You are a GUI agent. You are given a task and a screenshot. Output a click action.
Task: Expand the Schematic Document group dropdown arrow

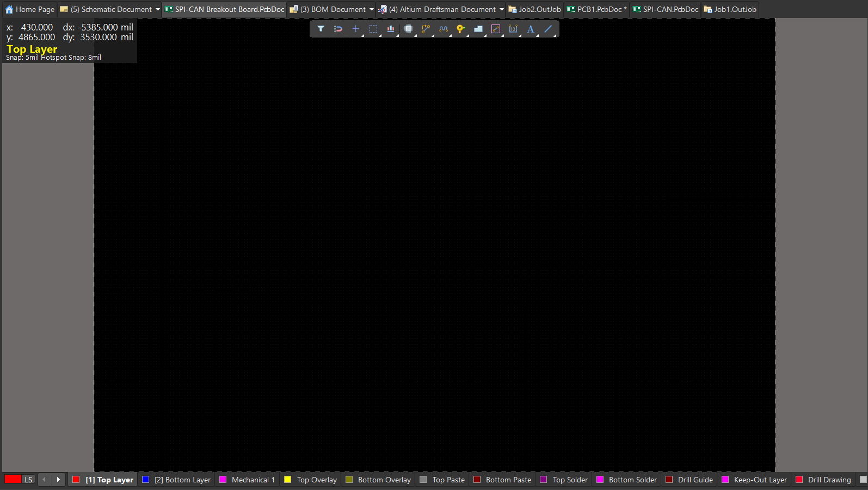158,9
